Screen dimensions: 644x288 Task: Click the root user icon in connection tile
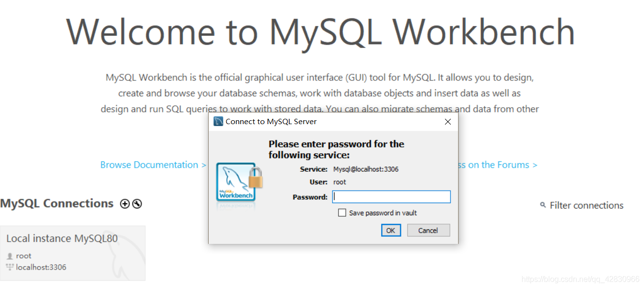[x=10, y=256]
